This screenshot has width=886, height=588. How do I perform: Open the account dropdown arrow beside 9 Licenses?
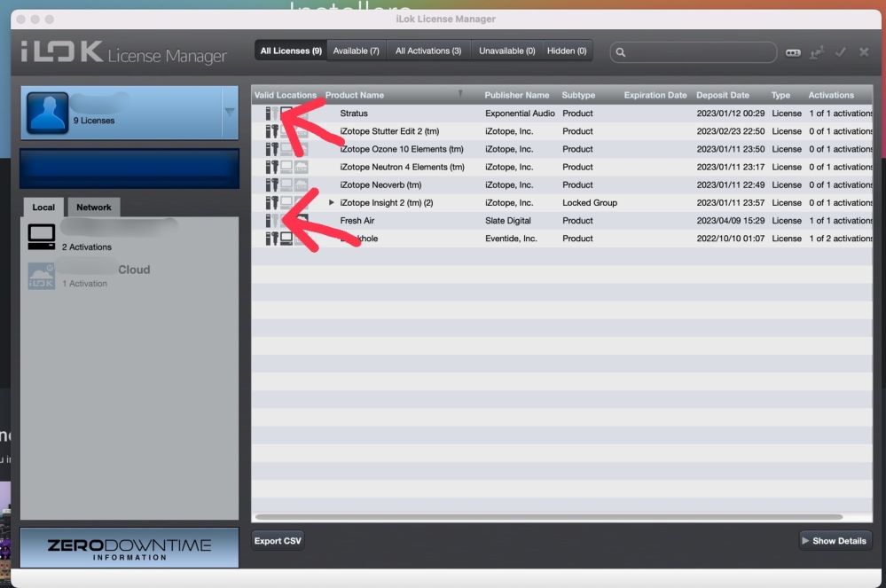click(230, 112)
